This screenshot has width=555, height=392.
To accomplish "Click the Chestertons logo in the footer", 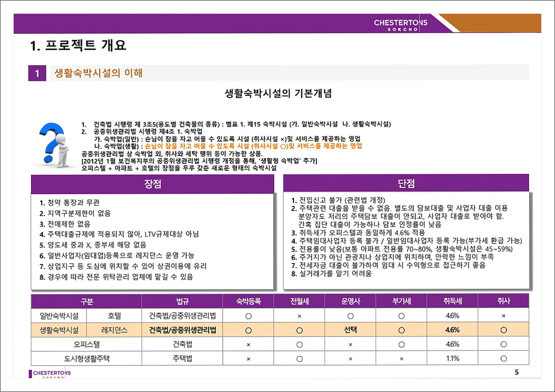I will pyautogui.click(x=50, y=374).
